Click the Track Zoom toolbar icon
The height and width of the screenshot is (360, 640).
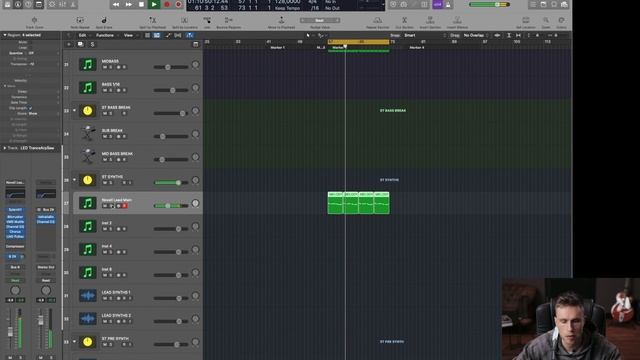coord(34,20)
